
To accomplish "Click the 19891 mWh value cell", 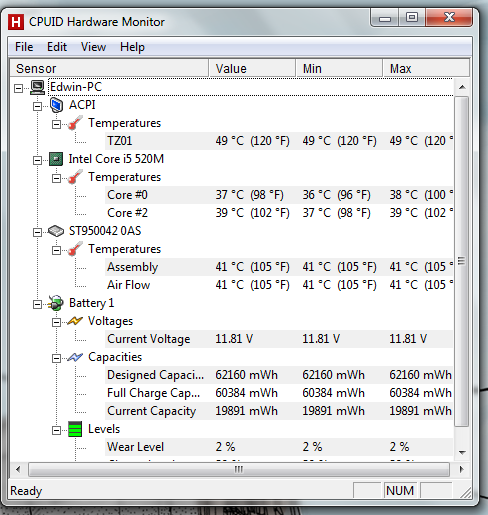I will click(x=246, y=411).
